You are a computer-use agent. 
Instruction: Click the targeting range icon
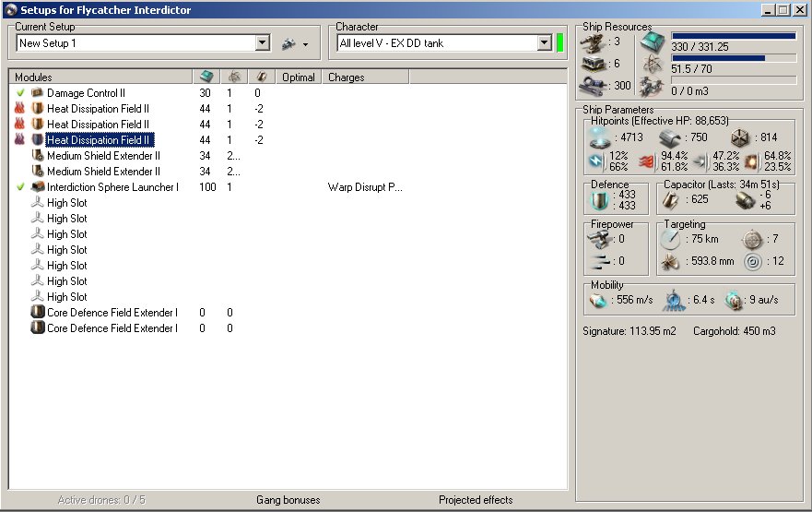coord(670,240)
